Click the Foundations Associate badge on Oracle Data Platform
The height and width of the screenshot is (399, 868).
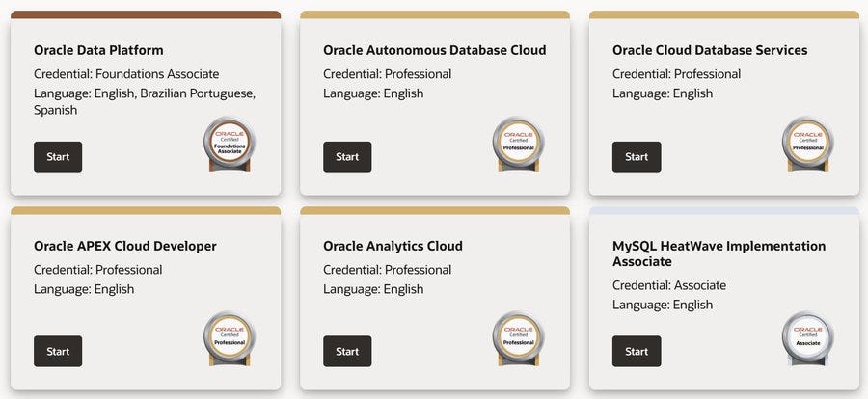pyautogui.click(x=230, y=144)
